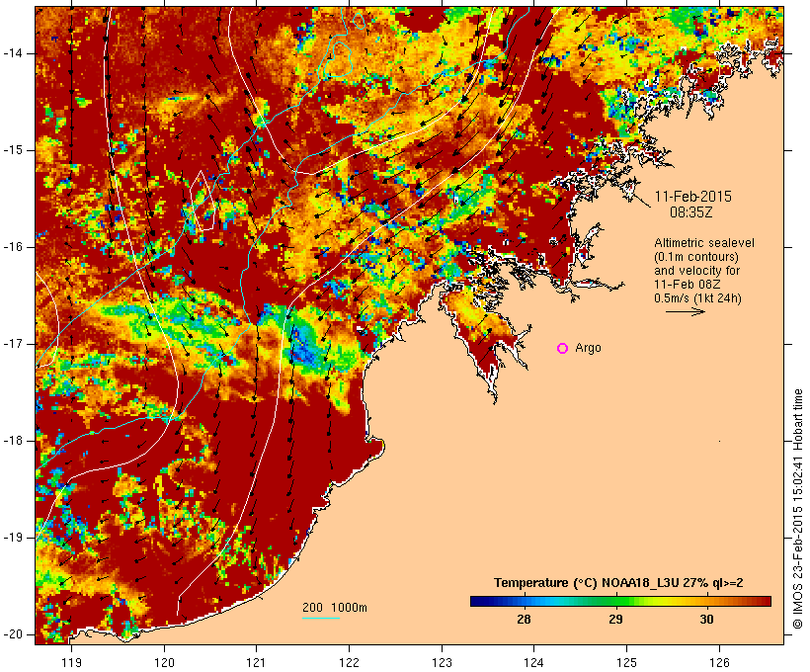The width and height of the screenshot is (810, 672).
Task: Click the '0.5m/s (1kt 24h)' scale text
Action: click(x=697, y=298)
